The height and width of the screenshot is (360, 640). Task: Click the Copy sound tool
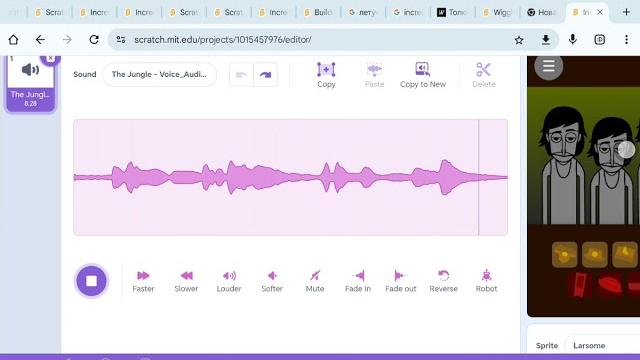(326, 75)
